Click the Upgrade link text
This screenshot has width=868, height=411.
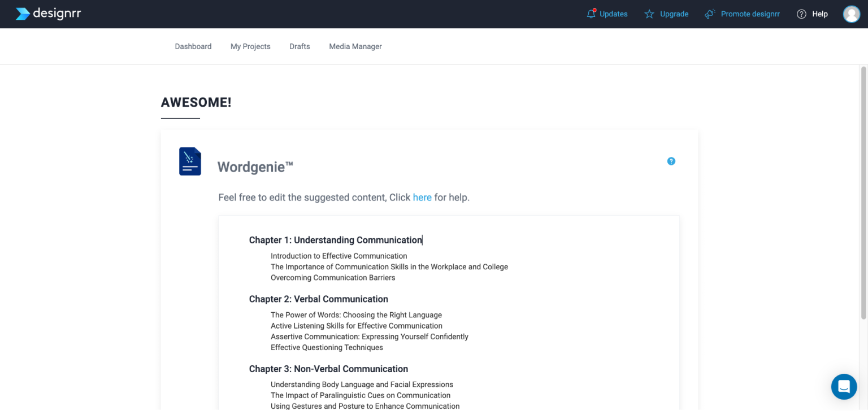(x=674, y=14)
